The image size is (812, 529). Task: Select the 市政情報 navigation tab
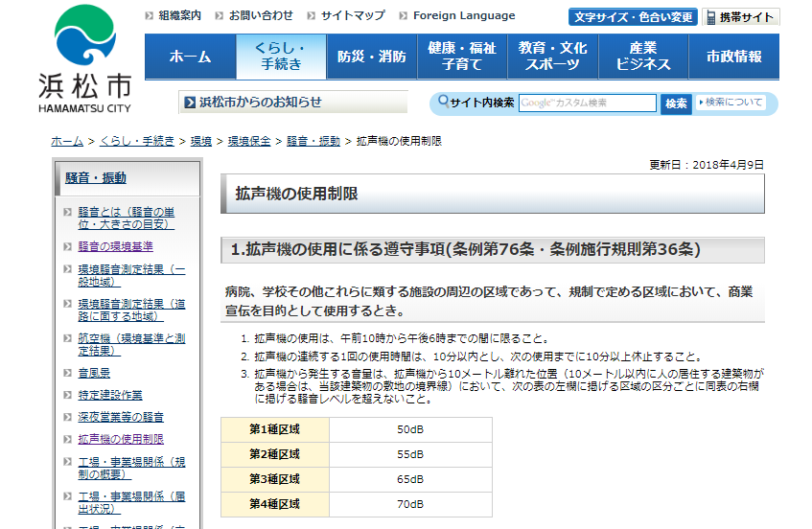click(733, 57)
